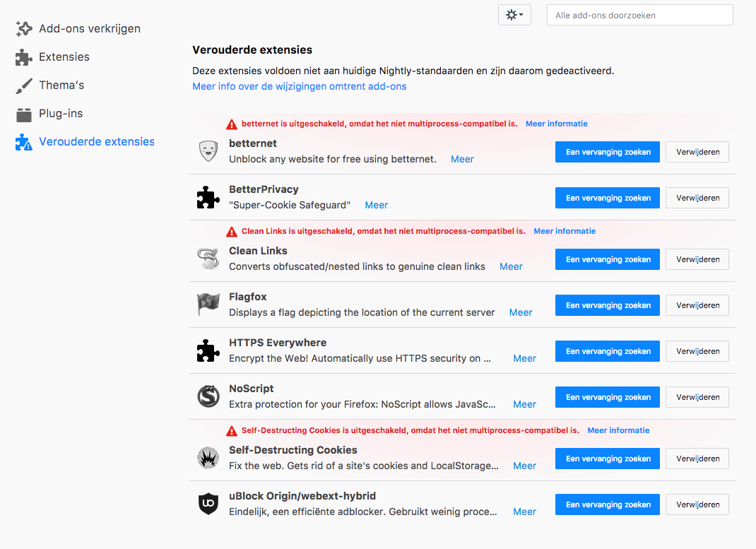Click the NoScript extension icon

(208, 396)
